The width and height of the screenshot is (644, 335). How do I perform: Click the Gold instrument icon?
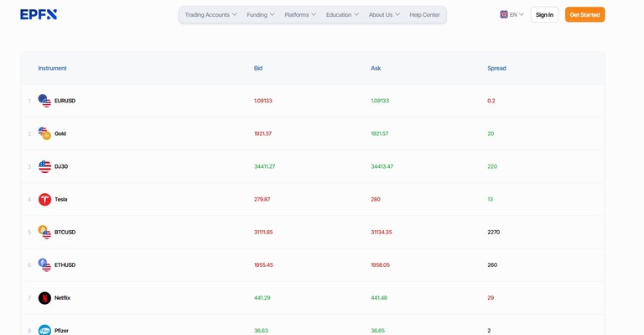tap(44, 133)
